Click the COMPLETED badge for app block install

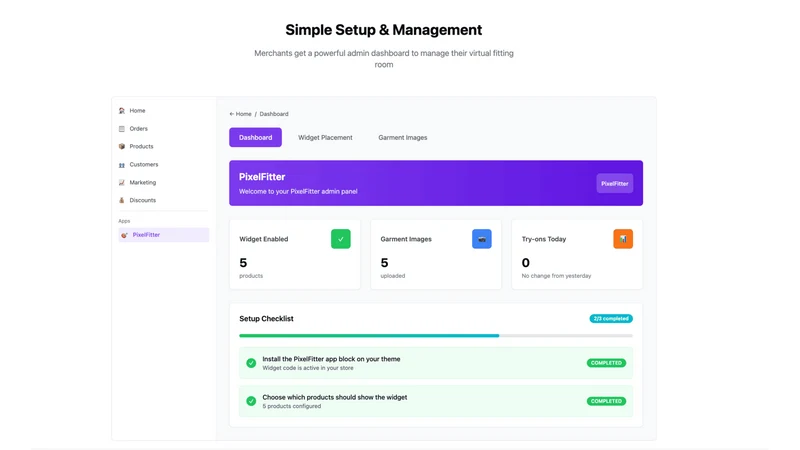(606, 363)
